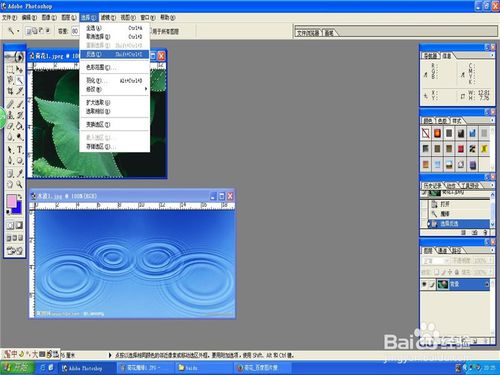Open the Filter menu in the menu bar
Screen dimensions: 500x375
[x=108, y=17]
